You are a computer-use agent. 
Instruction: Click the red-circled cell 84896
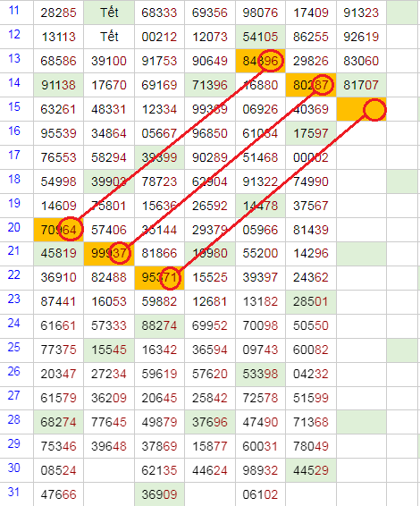tap(260, 61)
